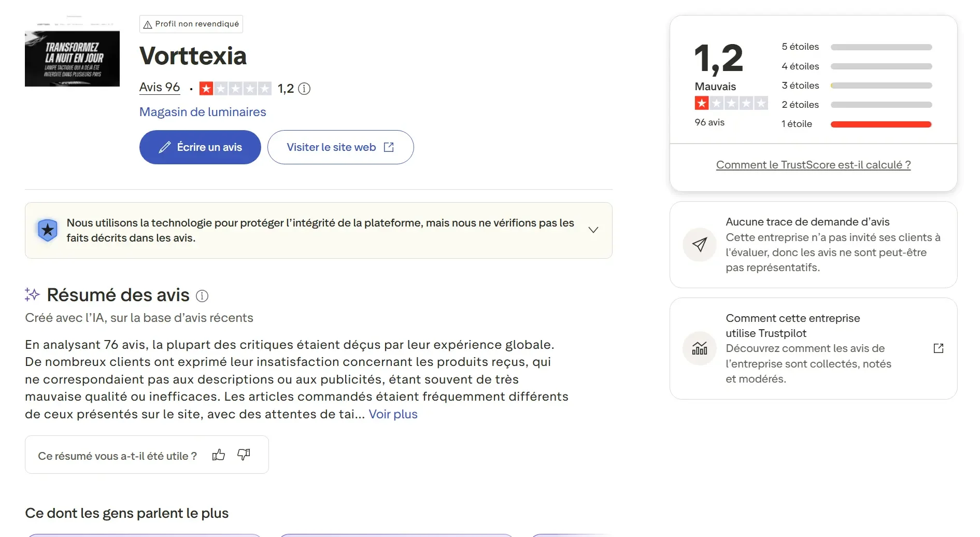The width and height of the screenshot is (980, 537).
Task: Click the info icon next to 'Résumé des avis'
Action: 202,296
